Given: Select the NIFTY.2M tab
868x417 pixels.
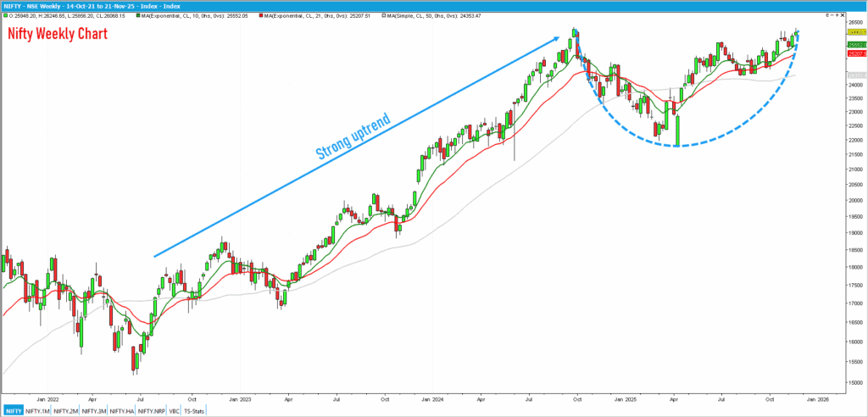Looking at the screenshot, I should coord(66,410).
